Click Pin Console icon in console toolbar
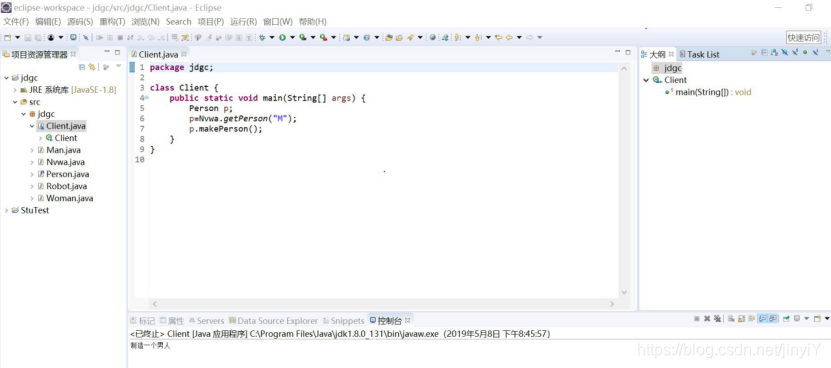The width and height of the screenshot is (831, 368). tap(786, 319)
